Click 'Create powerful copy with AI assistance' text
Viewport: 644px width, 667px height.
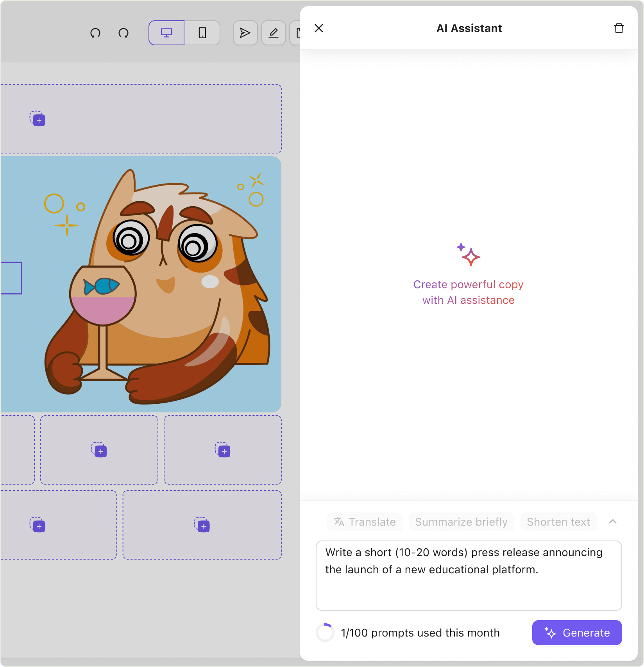(x=469, y=292)
